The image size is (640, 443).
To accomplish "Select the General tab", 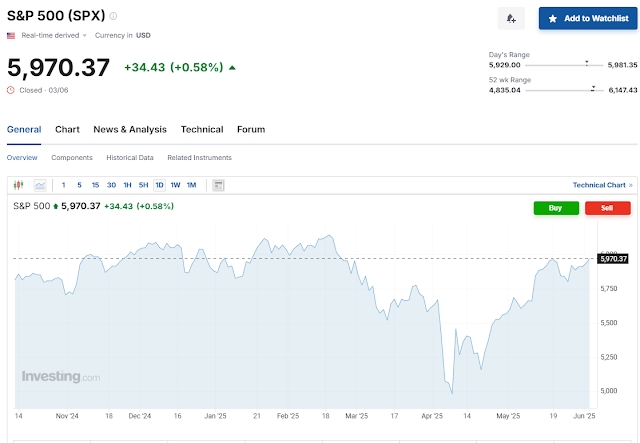I will [24, 129].
